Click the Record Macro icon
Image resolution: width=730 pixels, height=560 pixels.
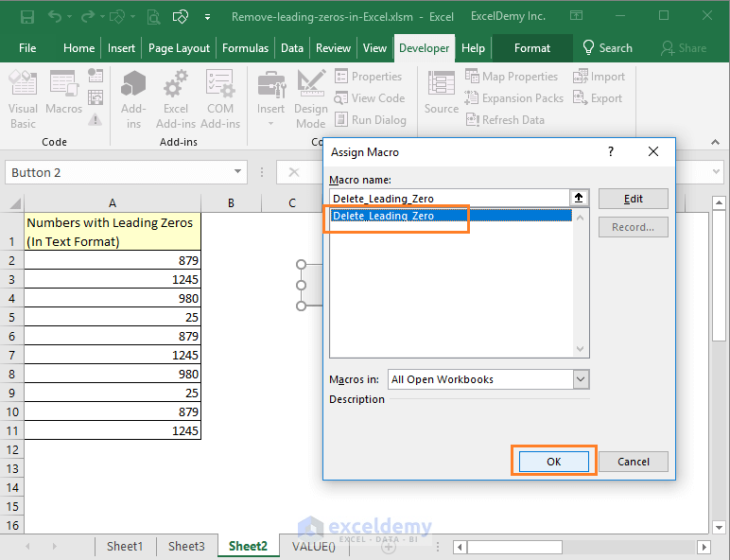click(96, 75)
